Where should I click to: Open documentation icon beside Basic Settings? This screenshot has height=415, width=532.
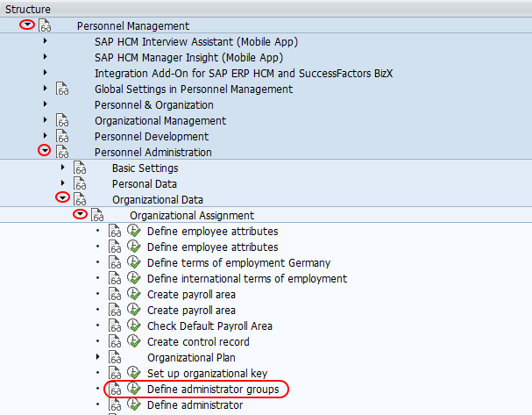point(80,168)
